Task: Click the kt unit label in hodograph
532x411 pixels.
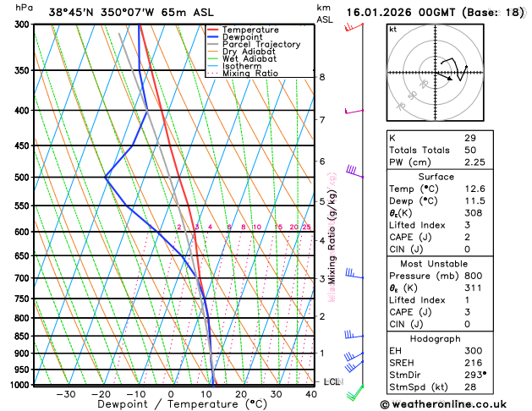Action: pos(393,30)
